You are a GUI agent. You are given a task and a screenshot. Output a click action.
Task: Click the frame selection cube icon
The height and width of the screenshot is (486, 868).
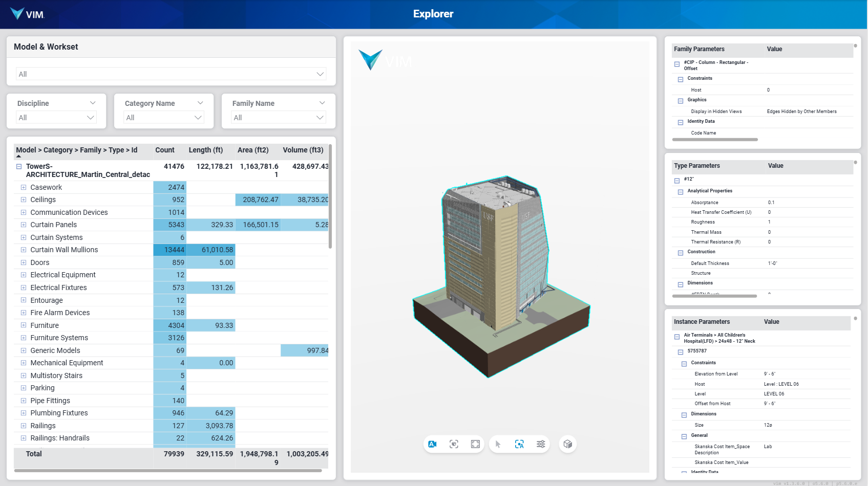click(x=454, y=444)
